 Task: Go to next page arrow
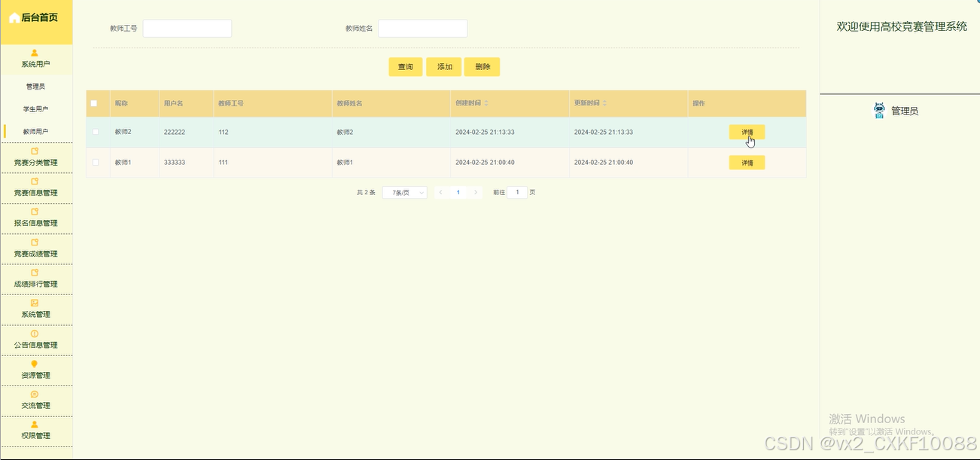pyautogui.click(x=476, y=193)
